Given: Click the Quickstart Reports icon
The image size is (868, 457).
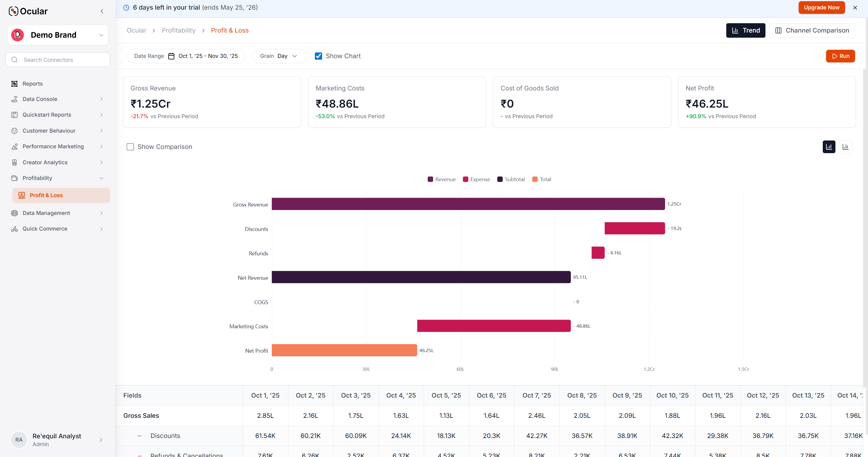Looking at the screenshot, I should click(x=14, y=115).
